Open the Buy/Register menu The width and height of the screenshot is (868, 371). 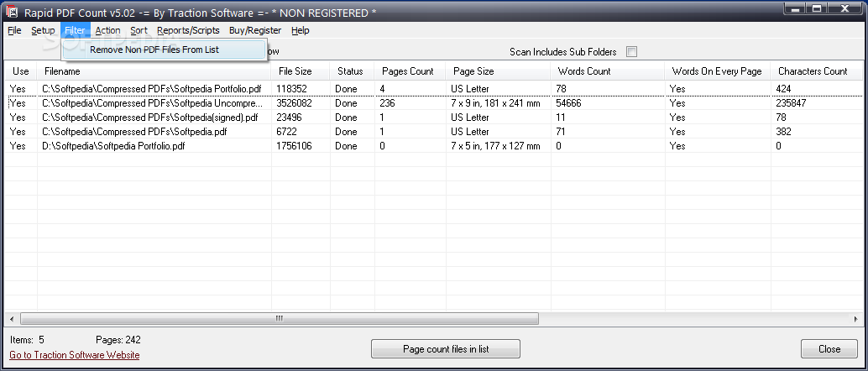[x=255, y=30]
